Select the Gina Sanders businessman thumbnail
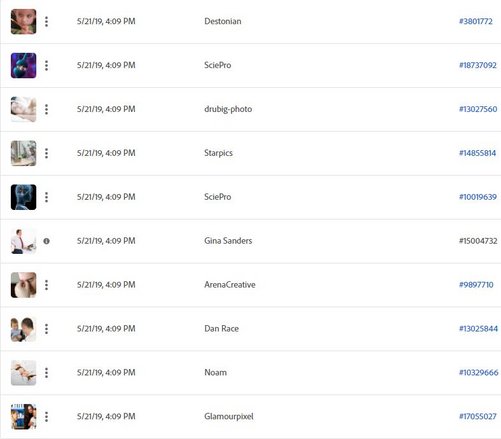This screenshot has width=501, height=439. (23, 241)
